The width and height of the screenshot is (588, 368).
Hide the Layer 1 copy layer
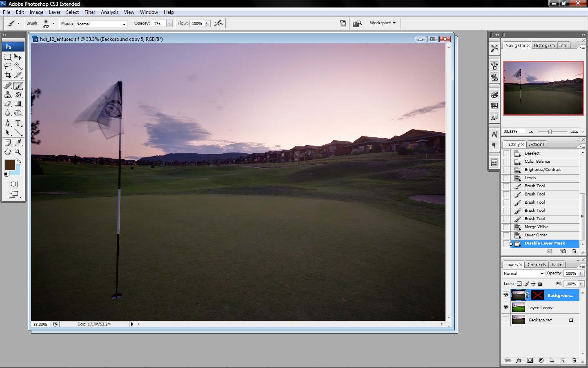click(x=506, y=307)
